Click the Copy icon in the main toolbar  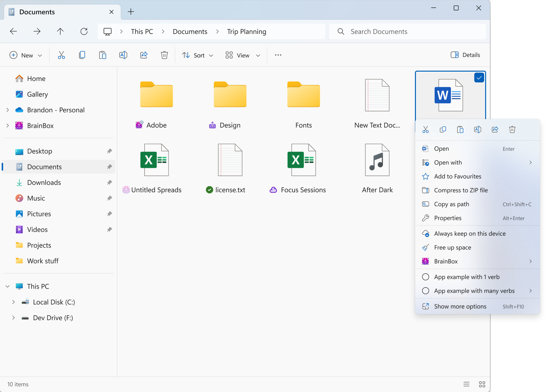click(x=82, y=55)
